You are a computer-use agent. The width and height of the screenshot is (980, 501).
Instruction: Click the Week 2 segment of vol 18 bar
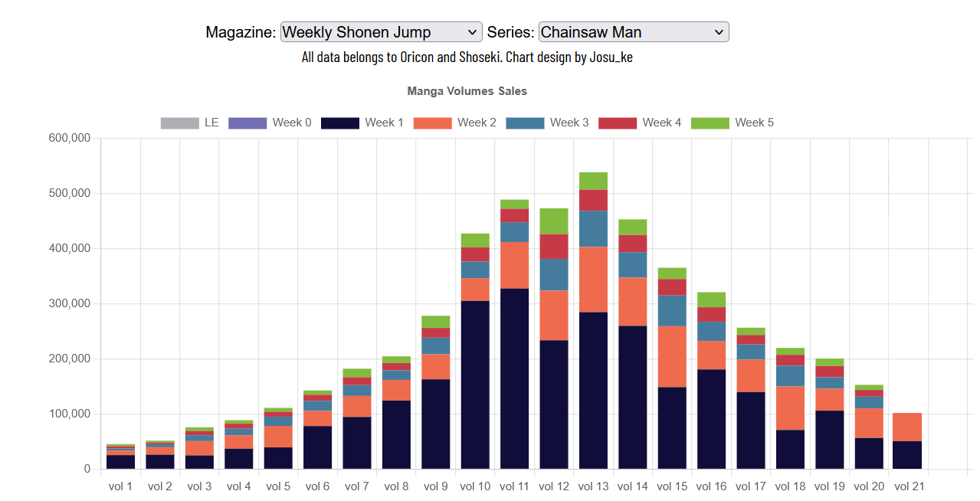[790, 408]
